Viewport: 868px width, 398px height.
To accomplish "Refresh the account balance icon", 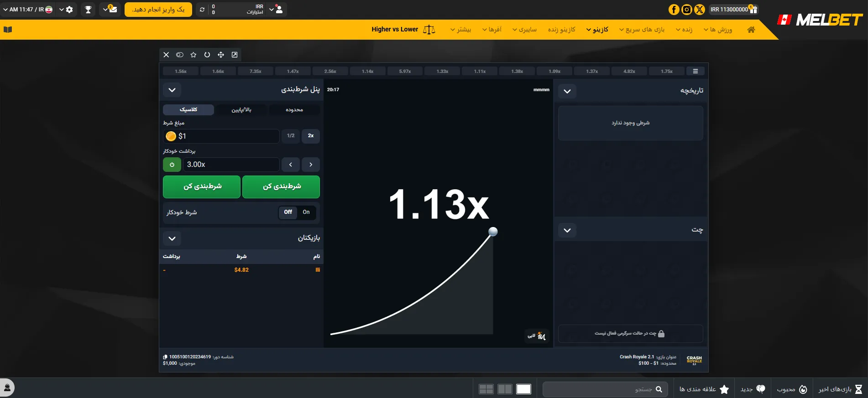I will [x=202, y=9].
